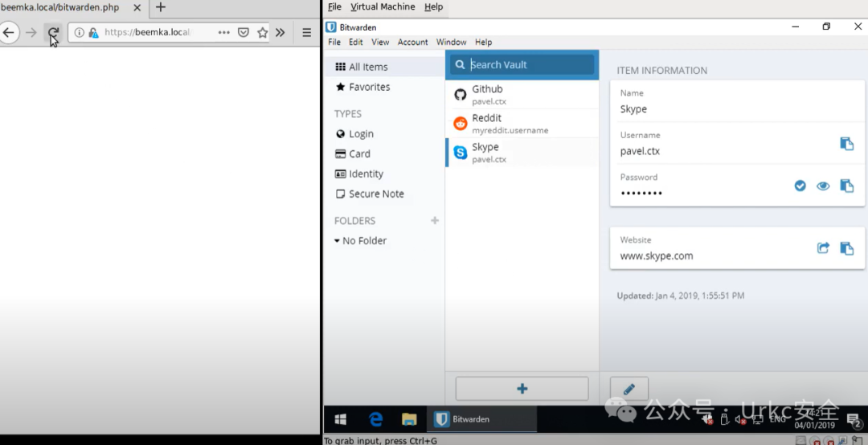Close the bitwarden.php browser tab
This screenshot has height=445, width=868.
[x=137, y=8]
